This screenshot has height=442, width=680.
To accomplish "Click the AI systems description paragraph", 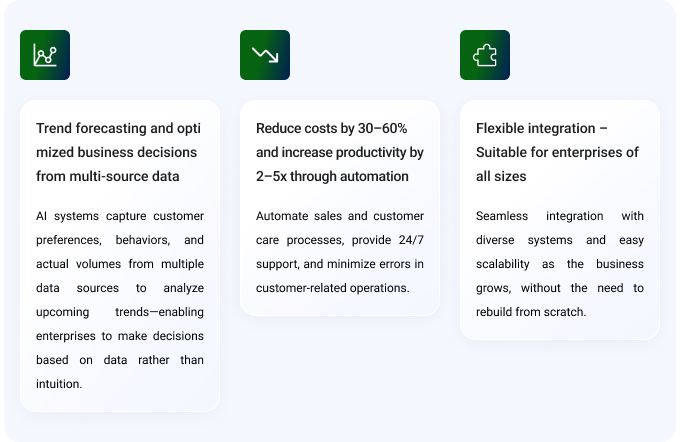I will [x=119, y=300].
